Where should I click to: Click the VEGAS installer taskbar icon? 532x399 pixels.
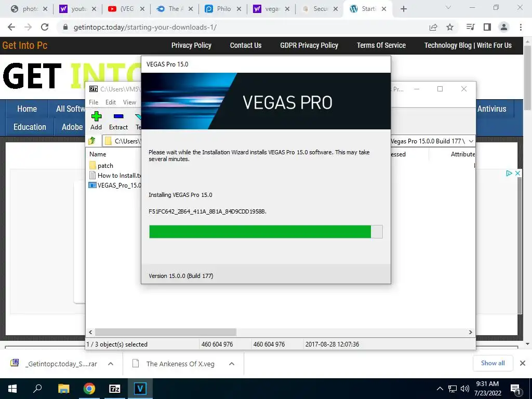[140, 389]
